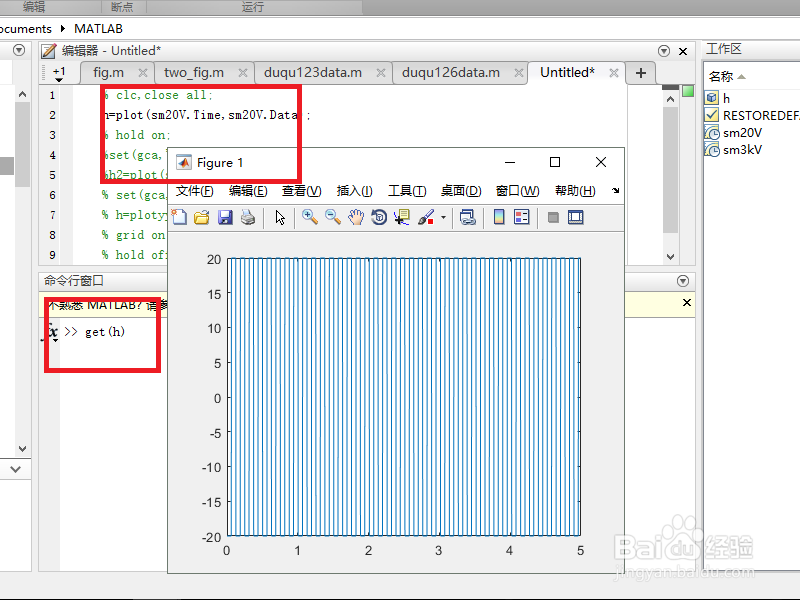The height and width of the screenshot is (600, 800).
Task: Activate the Zoom Out magnifier tool
Action: 333,217
